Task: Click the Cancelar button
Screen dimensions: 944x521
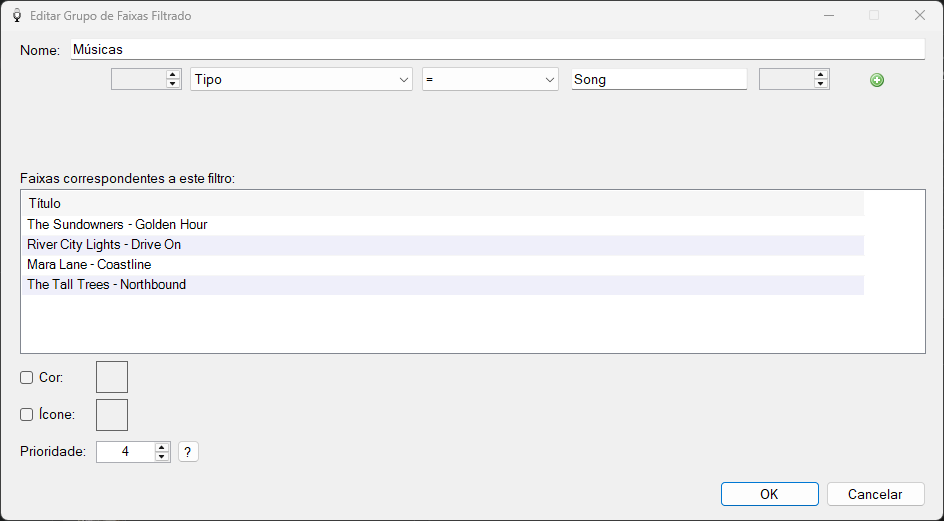Action: (875, 494)
